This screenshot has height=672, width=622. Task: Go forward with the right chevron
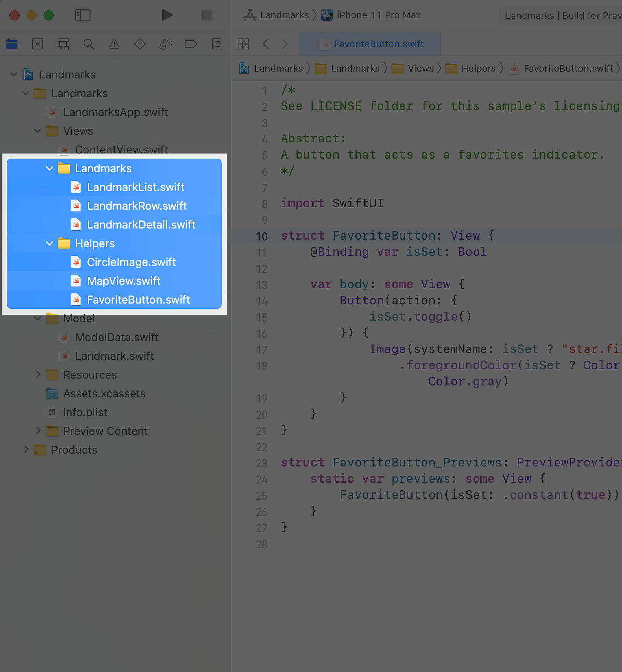point(285,44)
